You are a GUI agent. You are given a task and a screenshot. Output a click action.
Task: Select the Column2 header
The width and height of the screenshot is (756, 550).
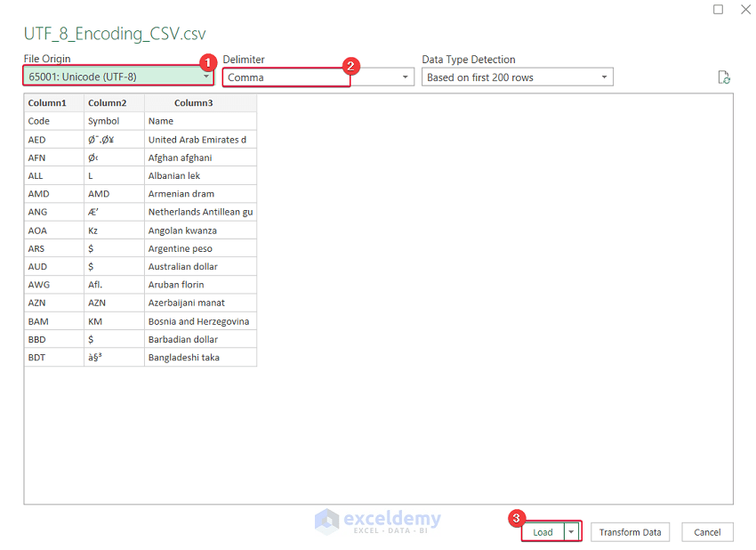point(107,102)
